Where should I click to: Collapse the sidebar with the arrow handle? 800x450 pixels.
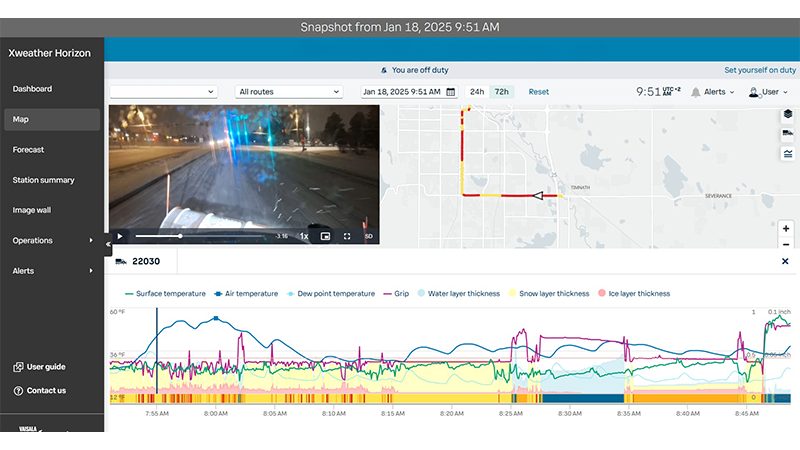coord(108,244)
